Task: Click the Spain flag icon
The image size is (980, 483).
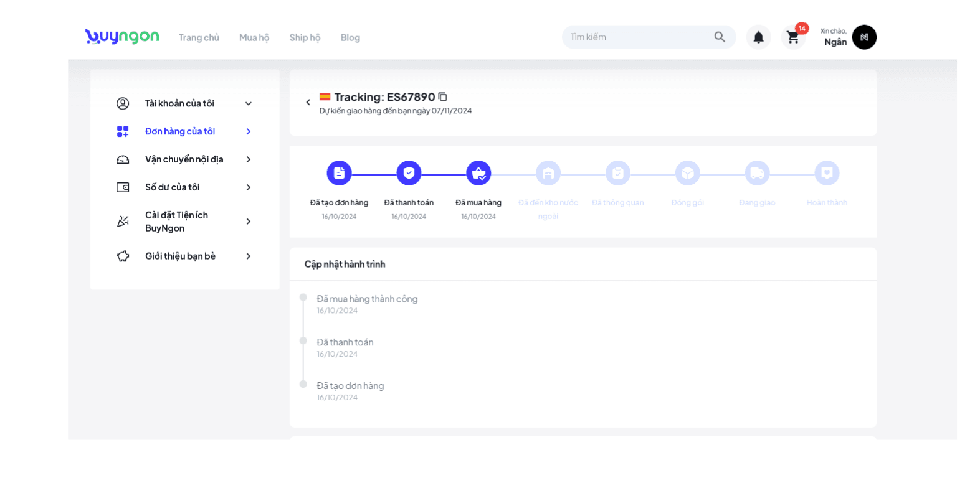Action: (325, 96)
